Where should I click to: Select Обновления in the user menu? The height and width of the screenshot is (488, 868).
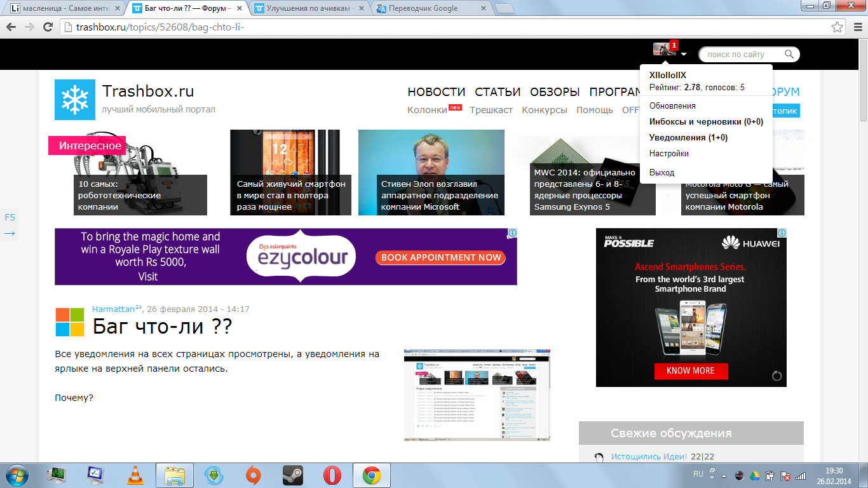672,106
